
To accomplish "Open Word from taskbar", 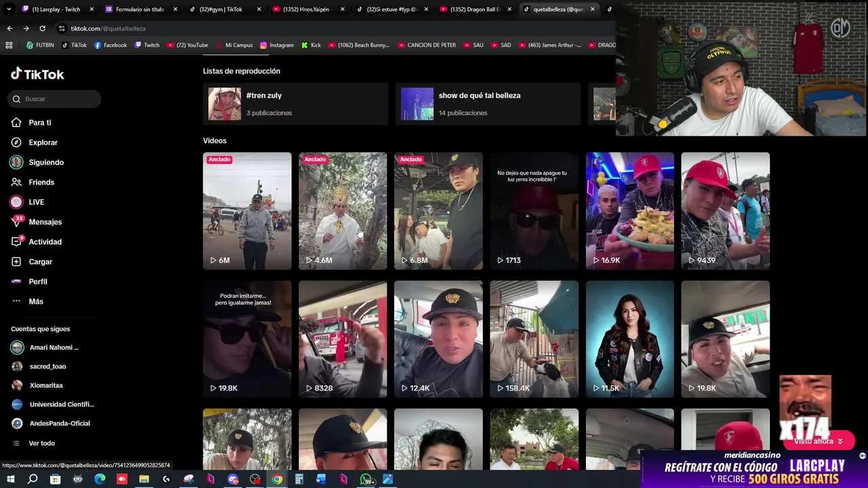I will (321, 479).
